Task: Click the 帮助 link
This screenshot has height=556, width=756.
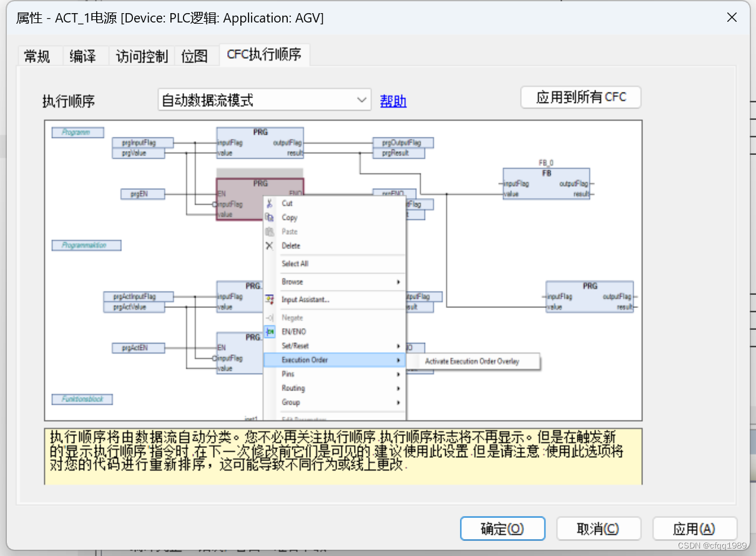Action: (x=393, y=101)
